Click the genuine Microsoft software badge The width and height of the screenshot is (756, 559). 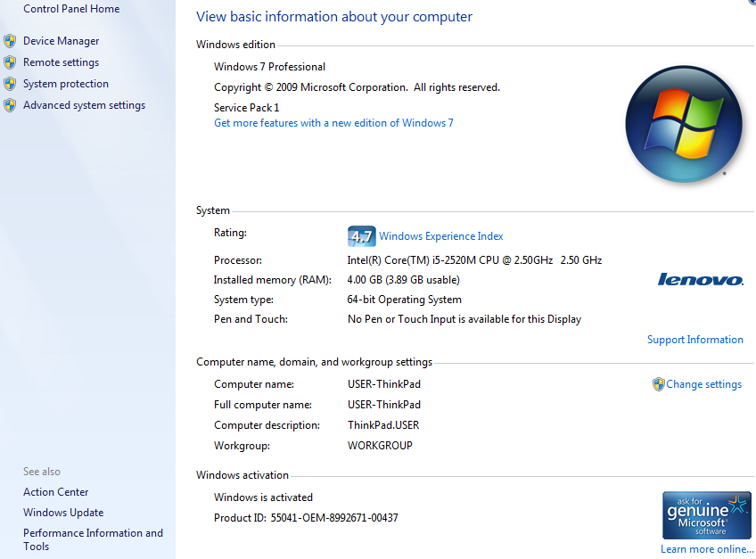tap(706, 515)
